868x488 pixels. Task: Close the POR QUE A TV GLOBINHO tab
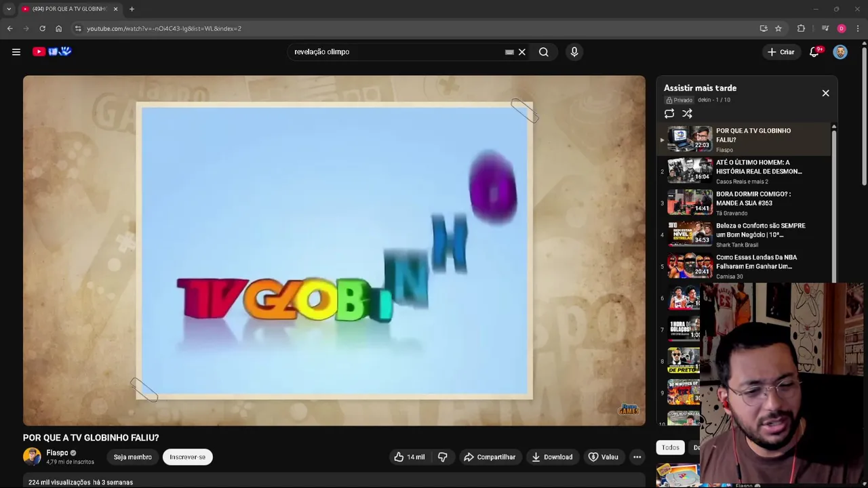click(x=115, y=9)
